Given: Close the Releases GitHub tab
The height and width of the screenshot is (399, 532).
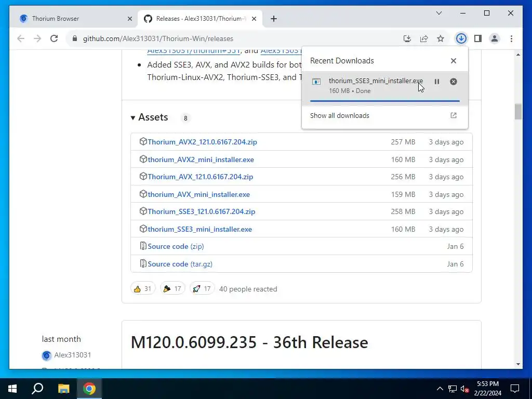Looking at the screenshot, I should pos(254,19).
